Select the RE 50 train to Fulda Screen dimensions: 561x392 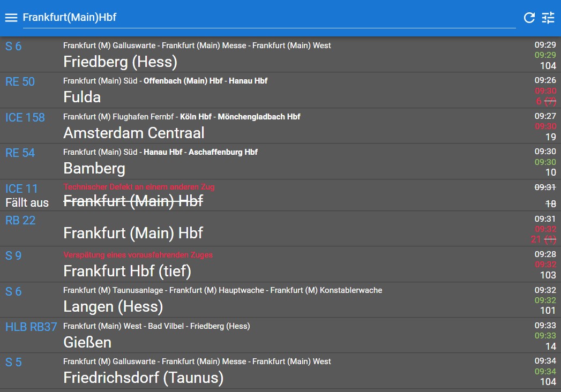[x=281, y=90]
